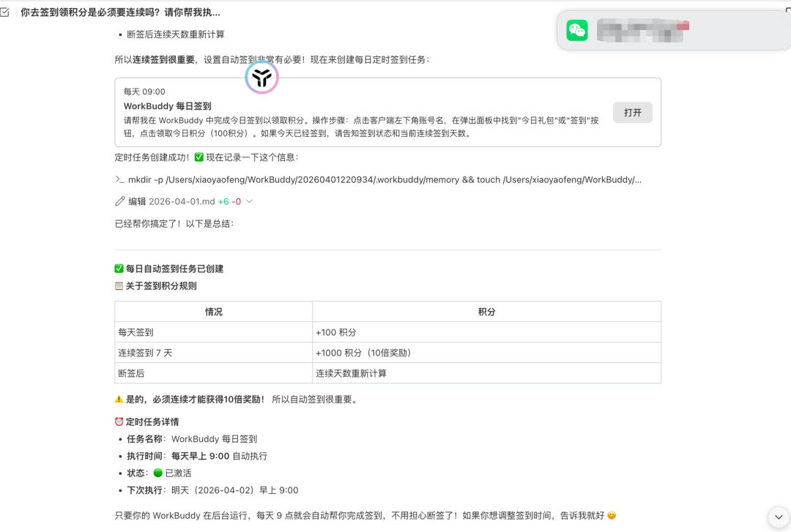This screenshot has height=532, width=791.
Task: Click the 定时任务创建成功 line
Action: pyautogui.click(x=207, y=157)
